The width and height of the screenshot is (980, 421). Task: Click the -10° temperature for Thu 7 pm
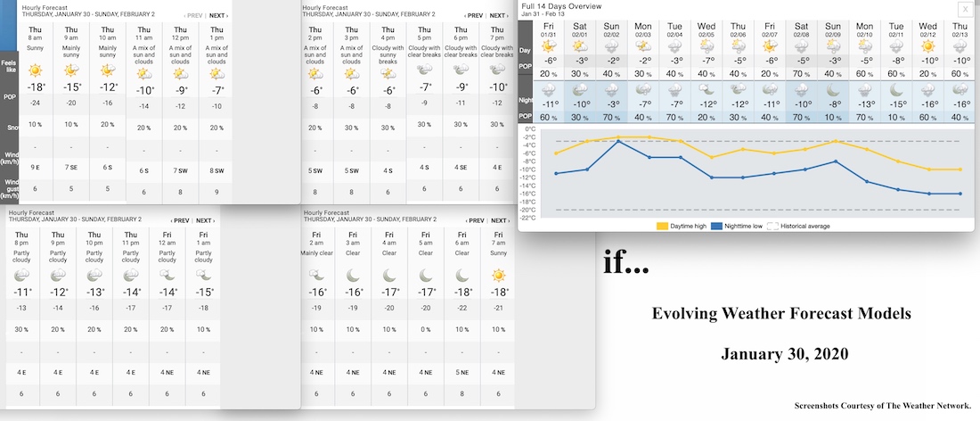pos(497,87)
